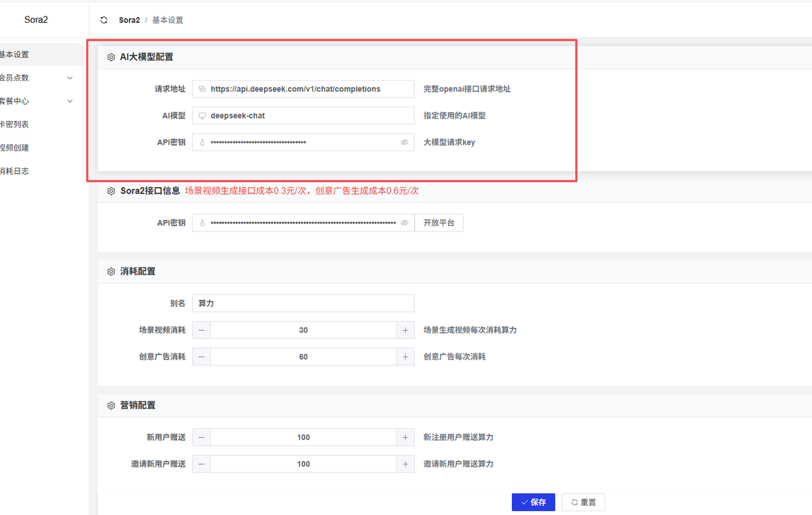812x515 pixels.
Task: Click the 请求地址 URL input field
Action: [x=303, y=89]
